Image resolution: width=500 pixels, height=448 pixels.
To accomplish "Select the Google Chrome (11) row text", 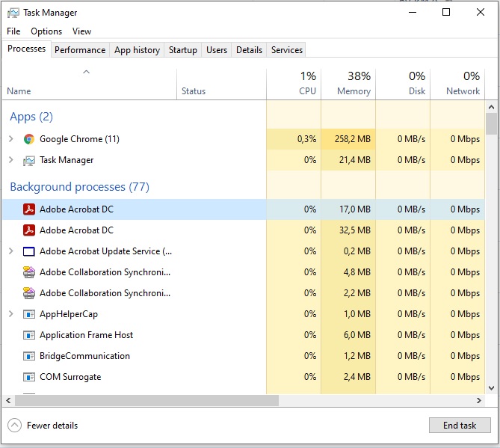I will click(x=79, y=139).
